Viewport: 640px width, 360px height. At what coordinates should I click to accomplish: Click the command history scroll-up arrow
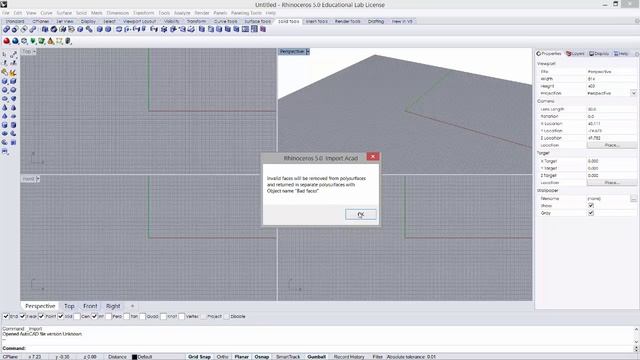point(636,329)
